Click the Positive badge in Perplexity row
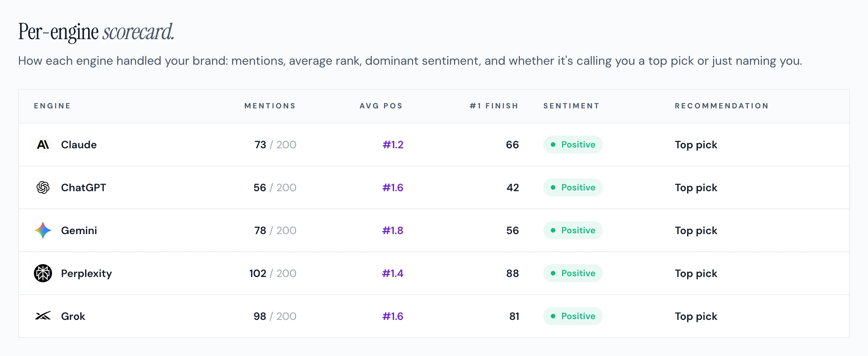This screenshot has width=868, height=356. coord(573,273)
